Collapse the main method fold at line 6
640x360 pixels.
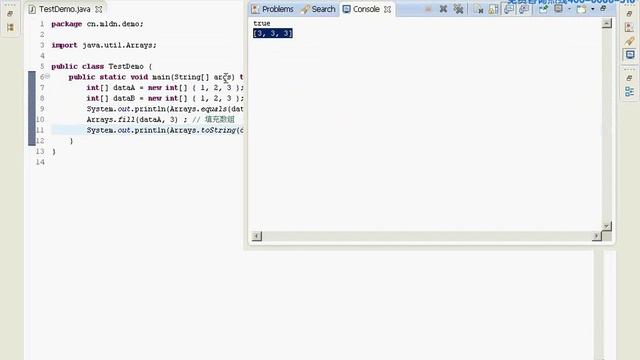click(47, 76)
